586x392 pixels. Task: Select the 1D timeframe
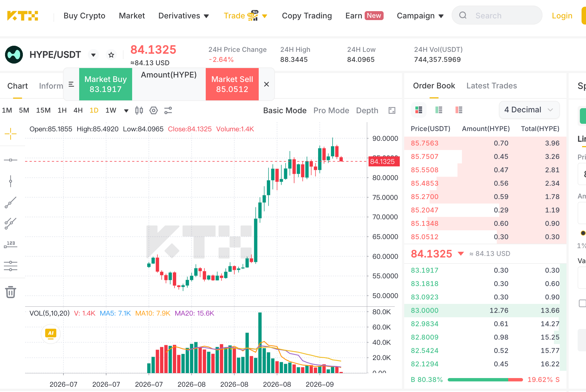pyautogui.click(x=94, y=110)
